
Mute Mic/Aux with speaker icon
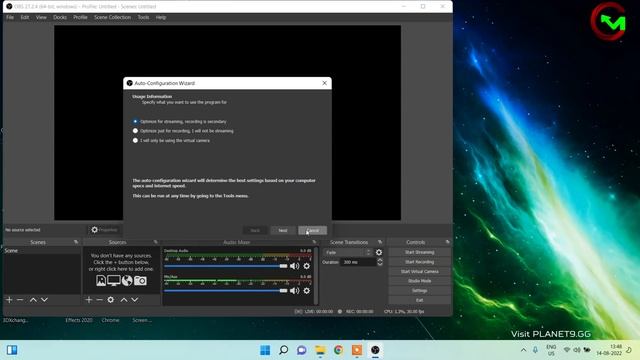294,291
